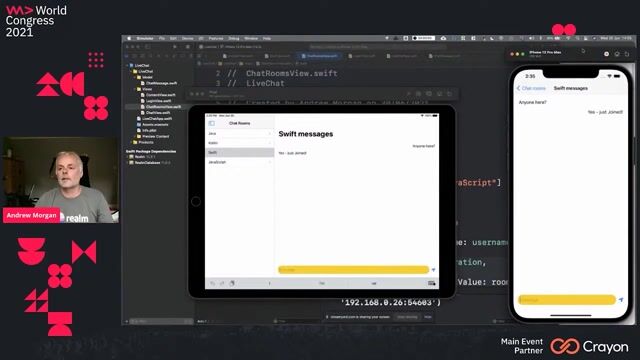Click the iPhone simulator Home toolbar icon
Screen dimensions: 640x360
[607, 54]
